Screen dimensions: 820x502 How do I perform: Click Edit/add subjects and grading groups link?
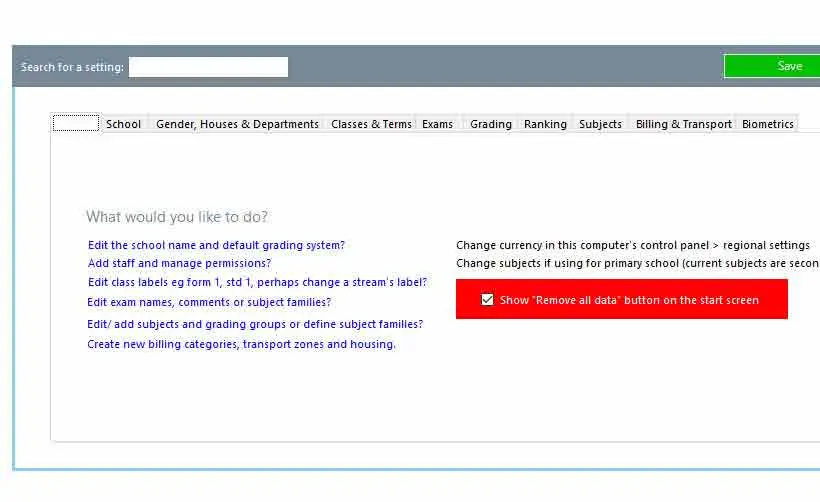(255, 324)
